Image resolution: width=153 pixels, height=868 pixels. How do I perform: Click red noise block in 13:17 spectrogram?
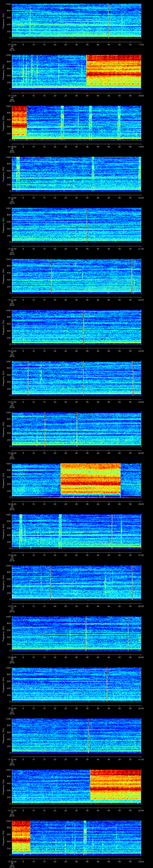click(114, 70)
